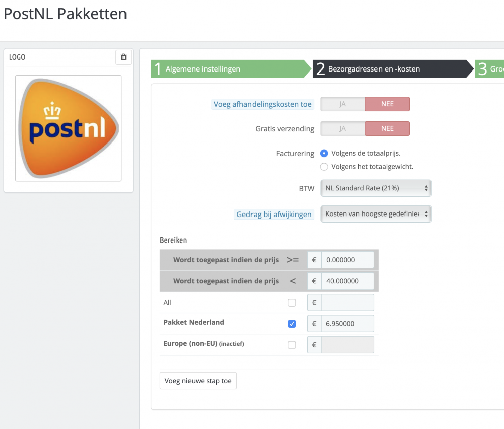
Task: Click NEE for Voeg afhandelingskosten toe
Action: (387, 104)
